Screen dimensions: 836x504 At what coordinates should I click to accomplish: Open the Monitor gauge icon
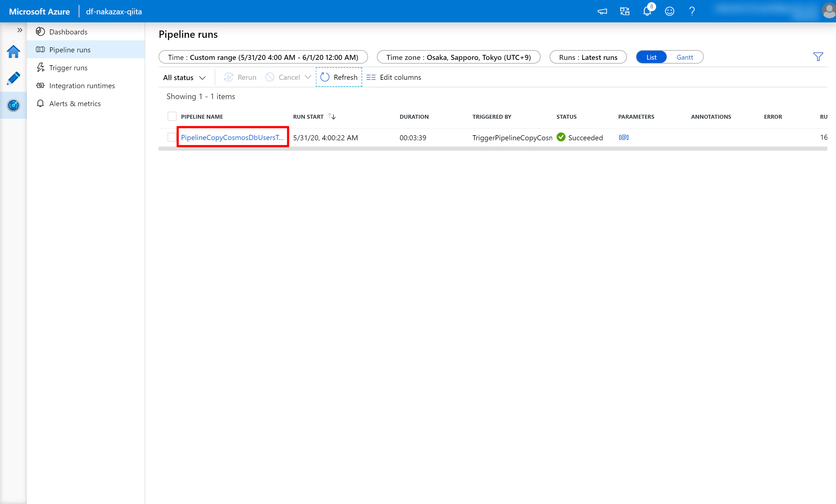[13, 105]
